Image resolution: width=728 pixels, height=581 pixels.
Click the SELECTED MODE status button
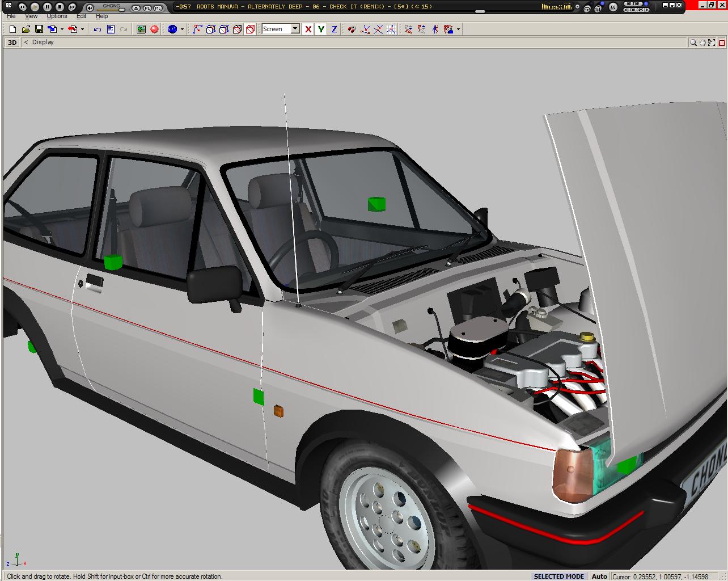coord(558,576)
